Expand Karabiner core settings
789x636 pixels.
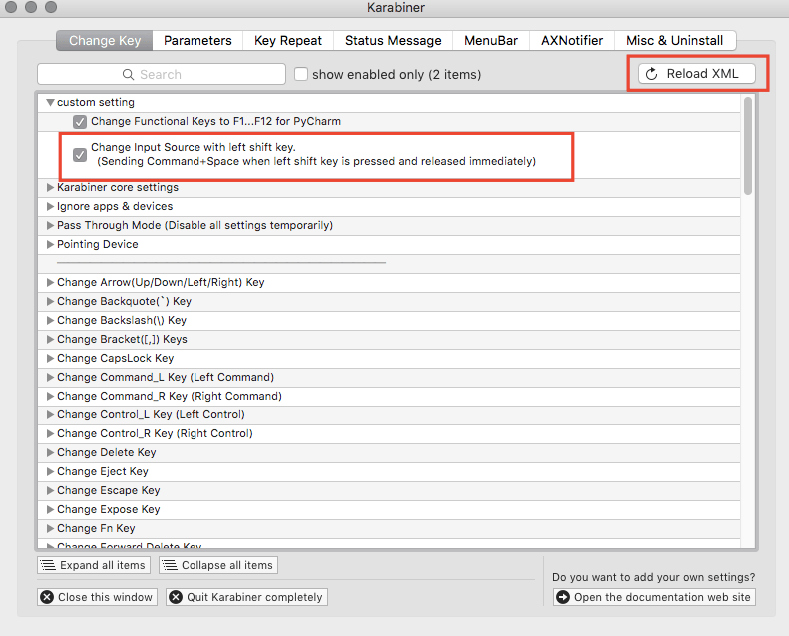coord(50,188)
